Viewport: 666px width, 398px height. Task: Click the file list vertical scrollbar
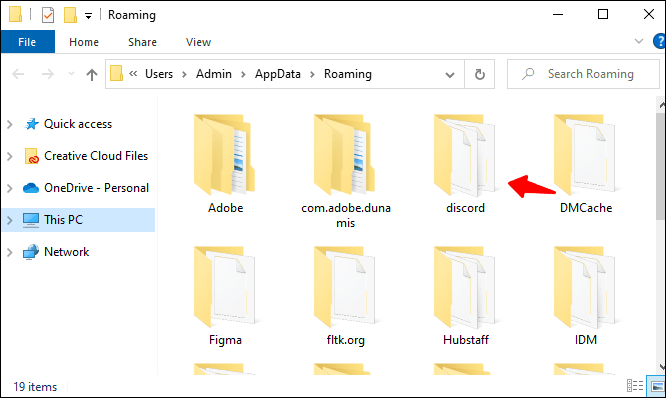(660, 166)
